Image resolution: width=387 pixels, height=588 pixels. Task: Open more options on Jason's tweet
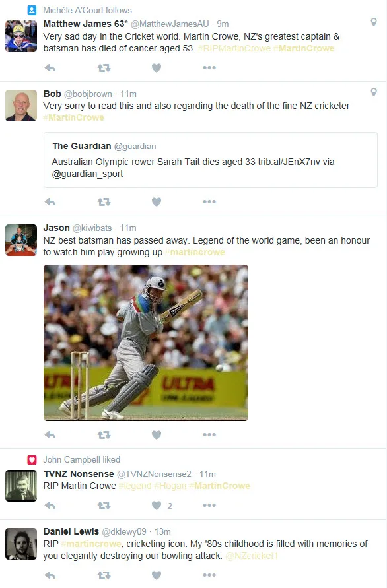(x=209, y=435)
